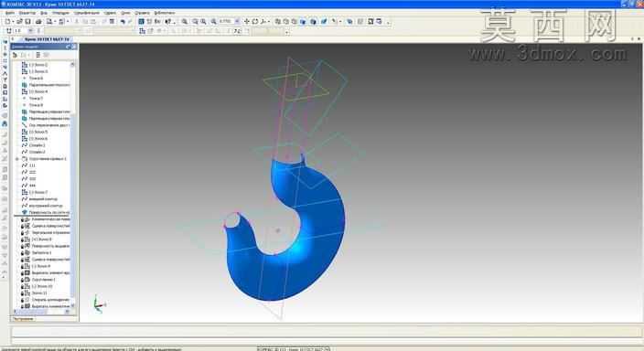644x351 pixels.
Task: Open the view scale dropdown arrow
Action: click(237, 21)
